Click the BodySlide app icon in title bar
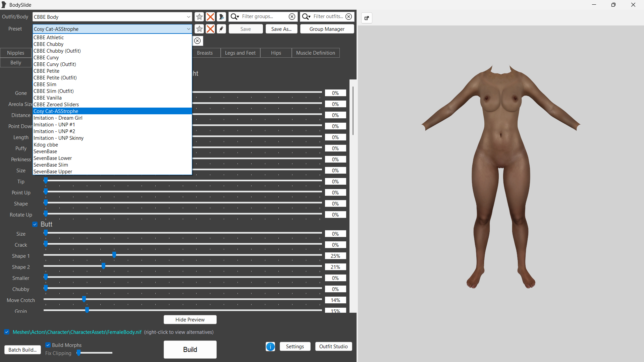 tap(4, 5)
